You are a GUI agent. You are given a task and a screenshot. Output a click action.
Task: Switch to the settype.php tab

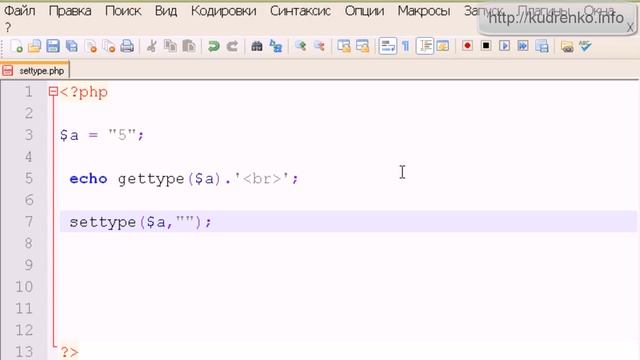35,71
